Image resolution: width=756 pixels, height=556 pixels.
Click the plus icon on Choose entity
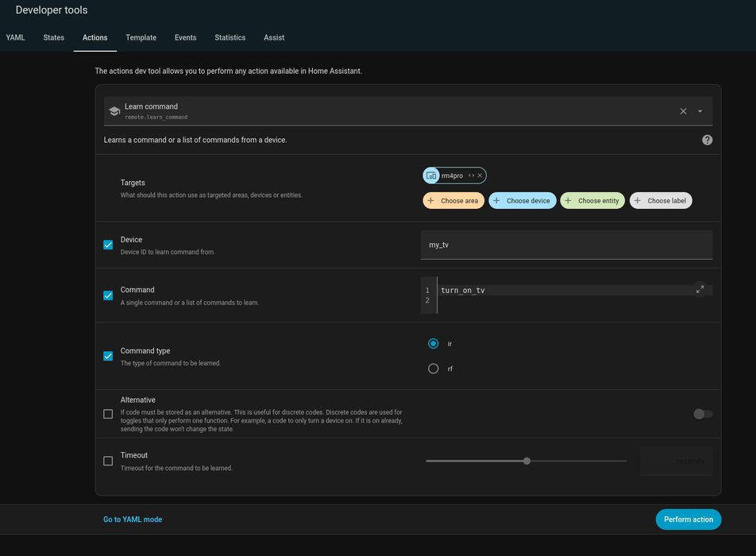point(568,201)
